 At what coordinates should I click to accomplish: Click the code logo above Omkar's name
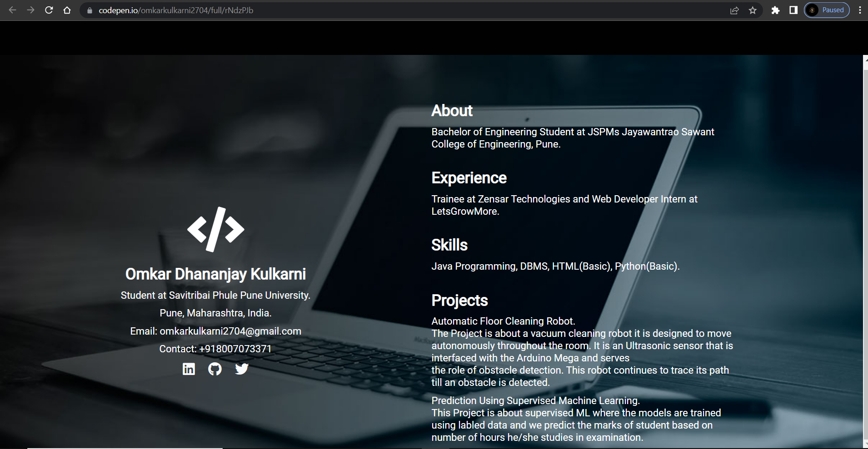tap(215, 230)
